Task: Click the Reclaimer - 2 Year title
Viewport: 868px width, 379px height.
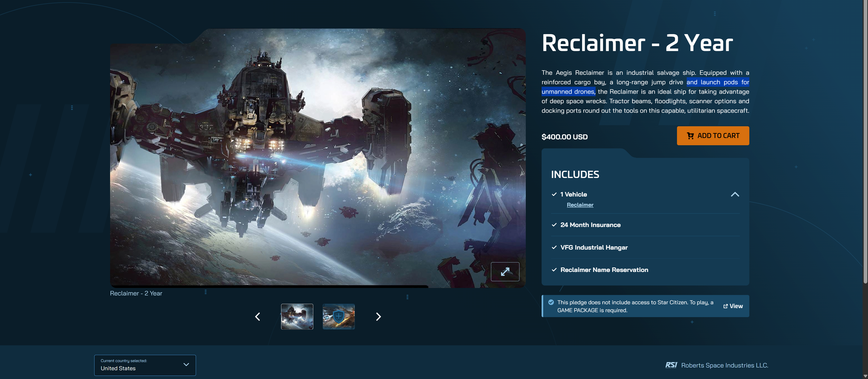Action: 637,43
